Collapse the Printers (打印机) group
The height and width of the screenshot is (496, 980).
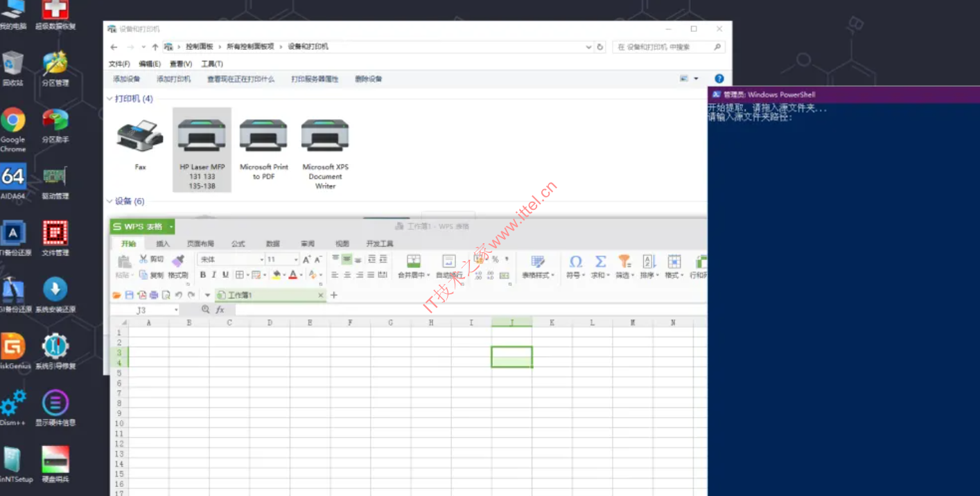click(109, 99)
